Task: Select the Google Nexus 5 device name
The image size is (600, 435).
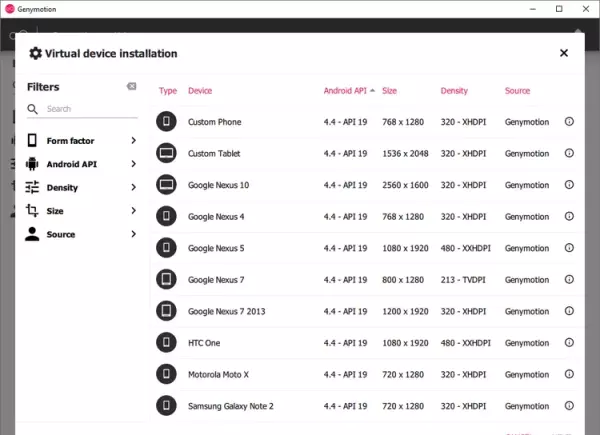Action: (x=216, y=248)
